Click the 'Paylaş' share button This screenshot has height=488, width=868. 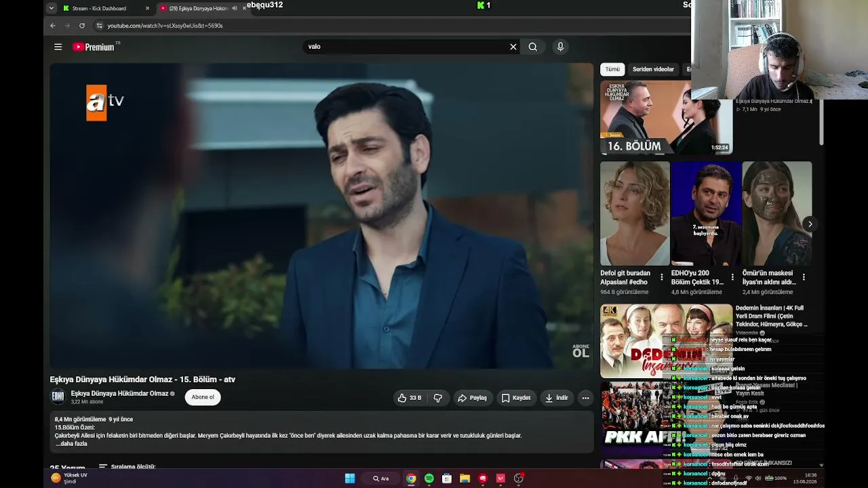point(472,398)
